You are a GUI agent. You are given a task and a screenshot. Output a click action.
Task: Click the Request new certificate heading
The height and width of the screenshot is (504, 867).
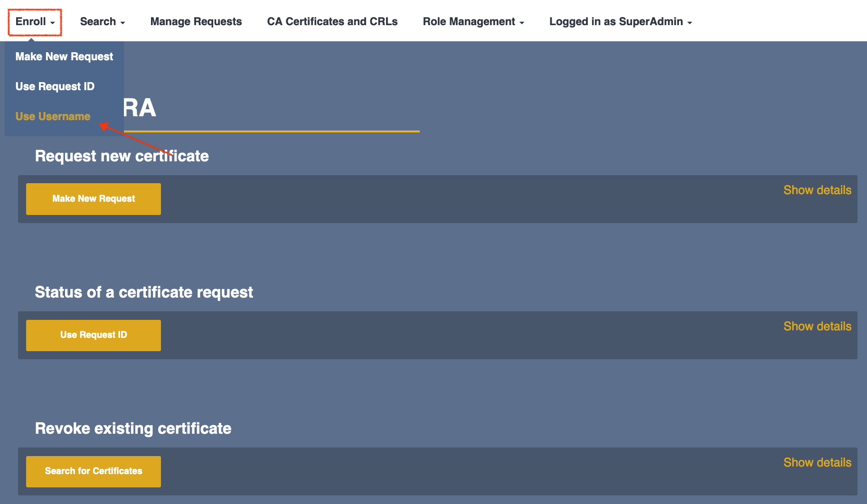(x=122, y=156)
